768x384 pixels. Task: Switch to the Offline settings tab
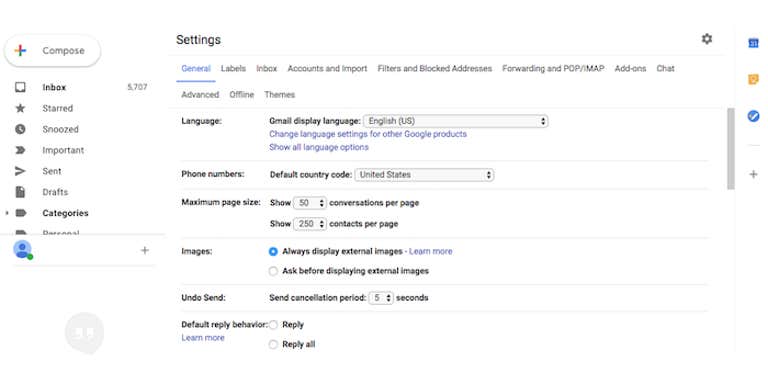(x=241, y=95)
